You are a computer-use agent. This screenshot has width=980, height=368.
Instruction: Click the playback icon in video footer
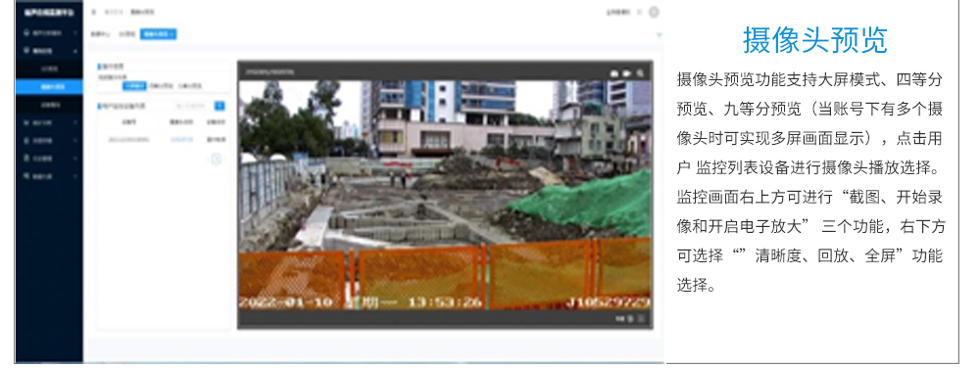pos(630,319)
